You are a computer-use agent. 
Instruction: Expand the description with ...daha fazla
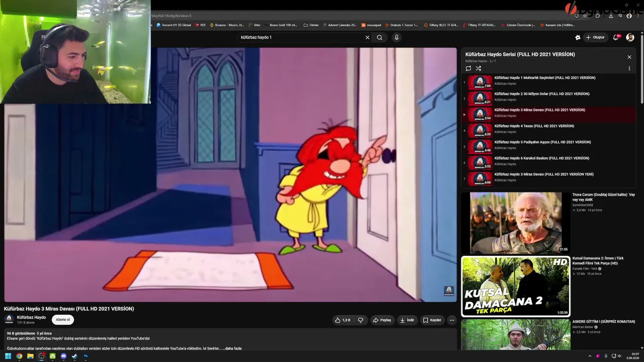tap(232, 348)
